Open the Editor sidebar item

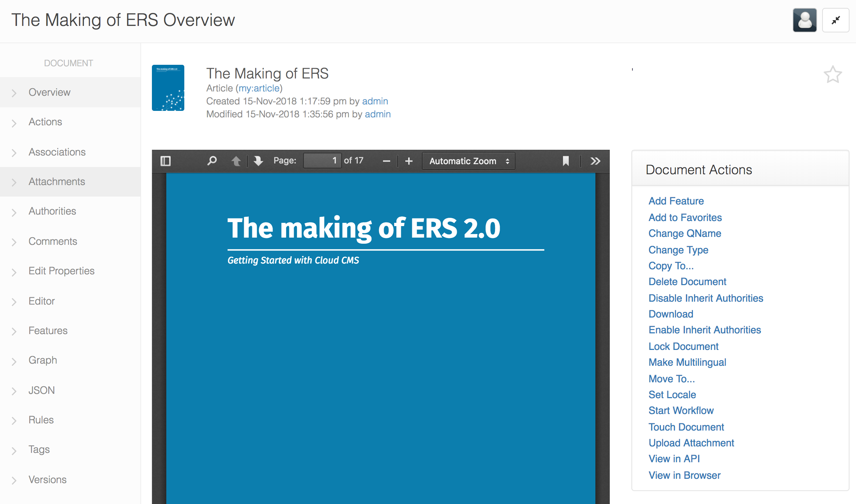click(x=70, y=301)
